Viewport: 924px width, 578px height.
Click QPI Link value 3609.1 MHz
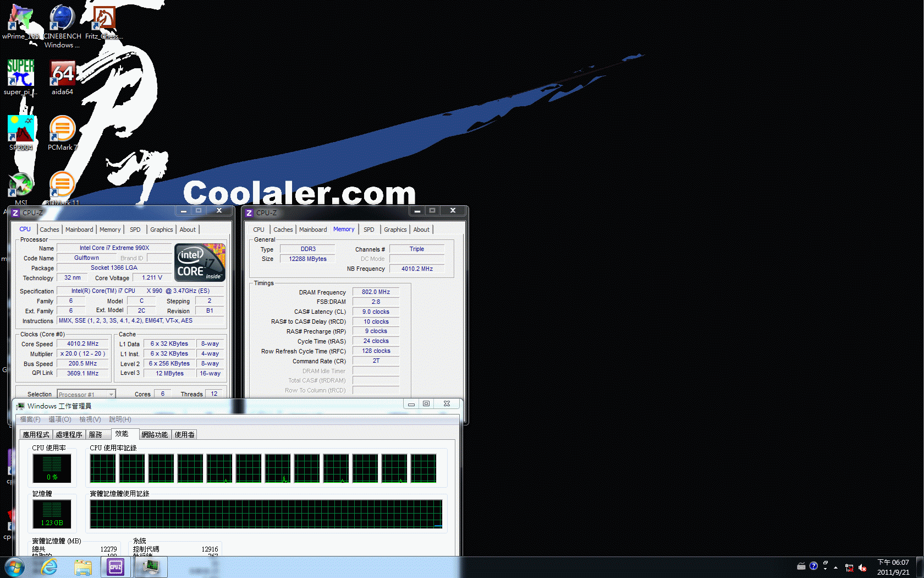pyautogui.click(x=83, y=373)
